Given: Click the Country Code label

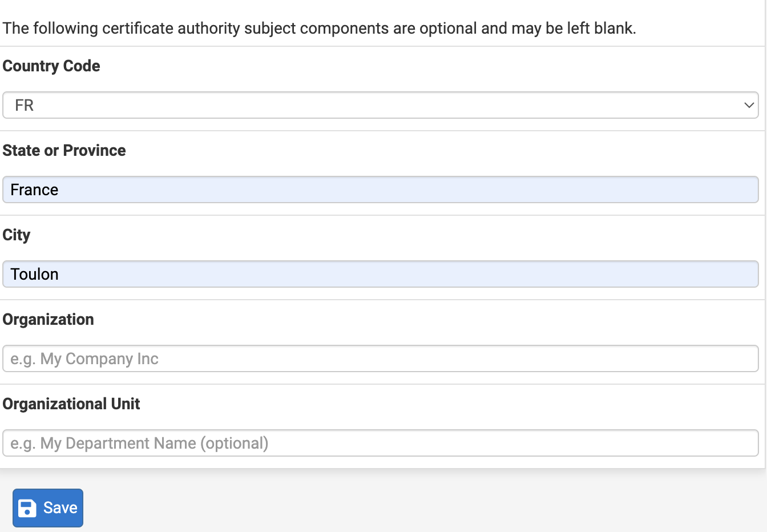Looking at the screenshot, I should point(51,66).
